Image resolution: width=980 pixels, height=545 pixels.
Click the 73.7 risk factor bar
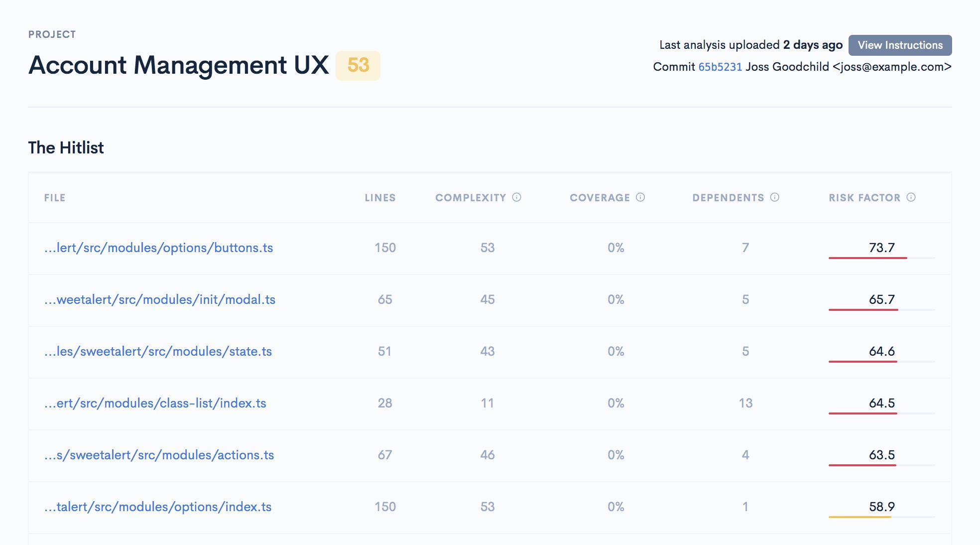867,258
